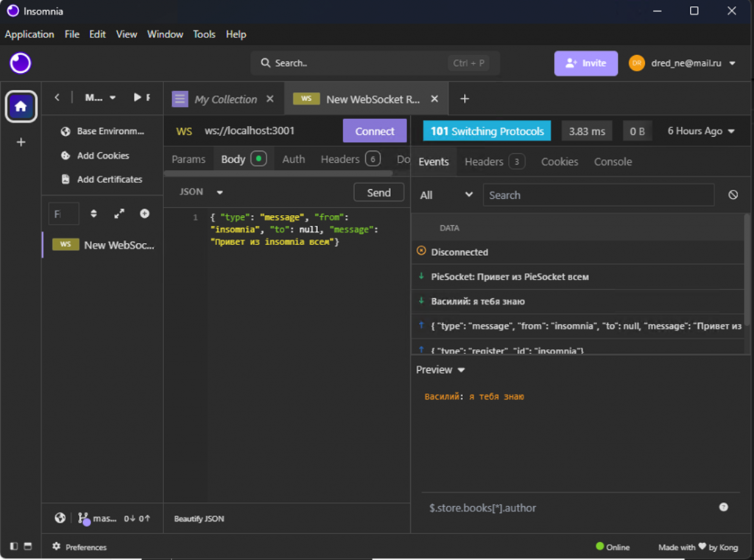The height and width of the screenshot is (560, 754).
Task: Toggle the bottom pane layout icon
Action: coord(28,546)
